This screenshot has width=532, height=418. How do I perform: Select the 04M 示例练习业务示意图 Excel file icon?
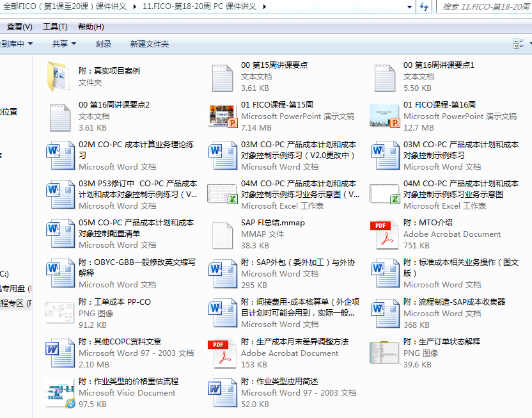click(385, 194)
